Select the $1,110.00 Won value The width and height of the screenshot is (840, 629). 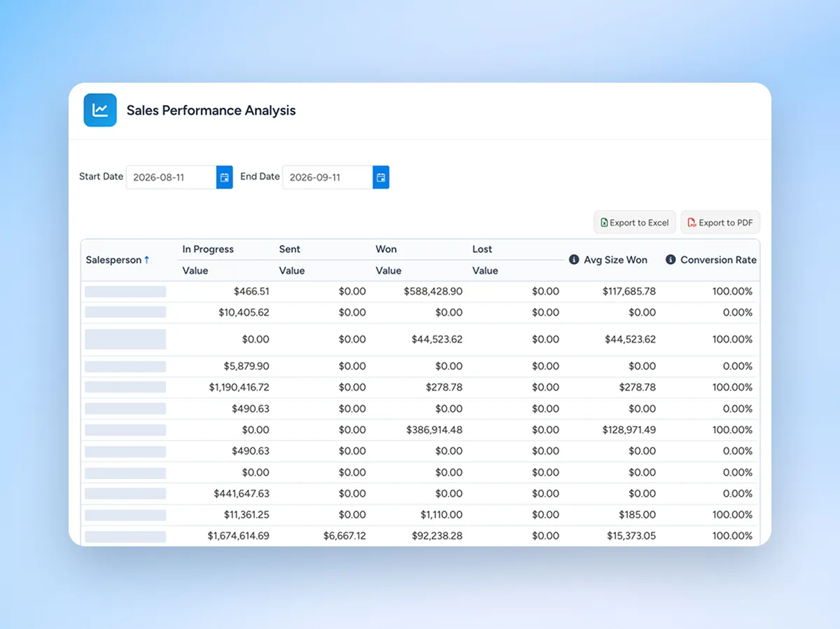(442, 515)
